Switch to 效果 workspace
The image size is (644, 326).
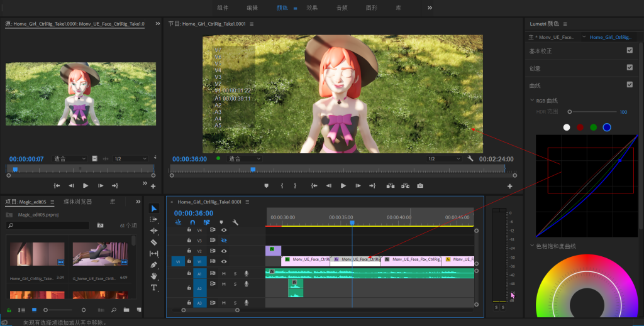[x=312, y=8]
